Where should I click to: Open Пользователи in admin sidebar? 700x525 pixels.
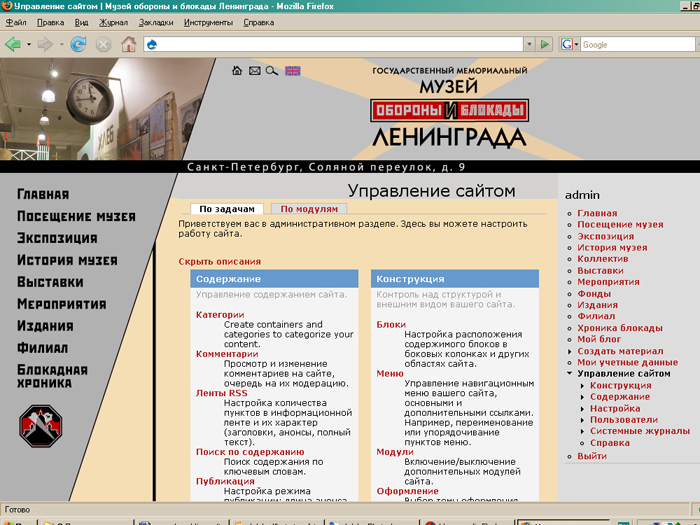[x=624, y=420]
